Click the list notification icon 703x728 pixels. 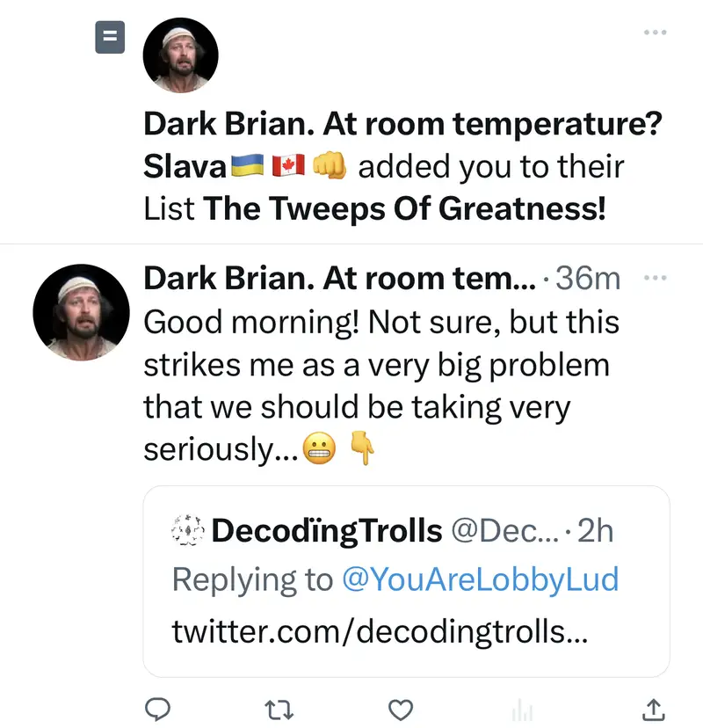[111, 39]
